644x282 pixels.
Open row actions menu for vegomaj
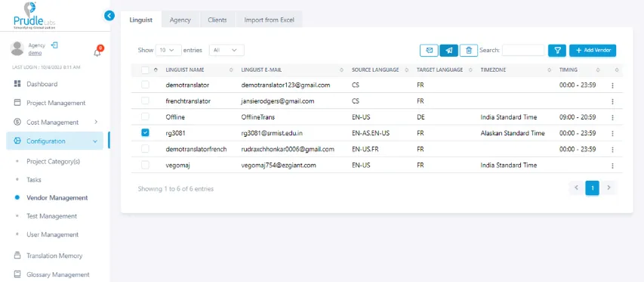pyautogui.click(x=612, y=166)
